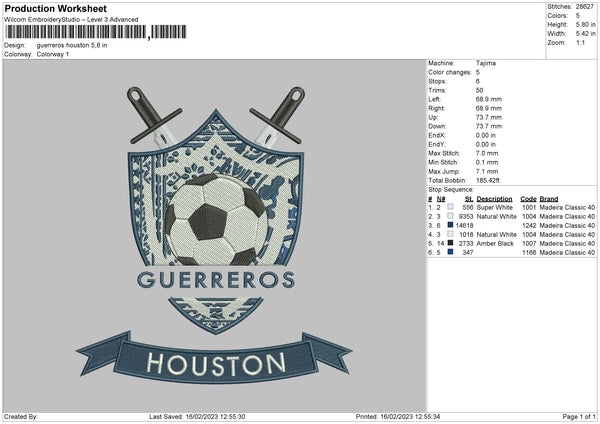Select the Last Saved timestamp 16/02/2023 12:55:30
600x424 pixels.
(x=215, y=417)
